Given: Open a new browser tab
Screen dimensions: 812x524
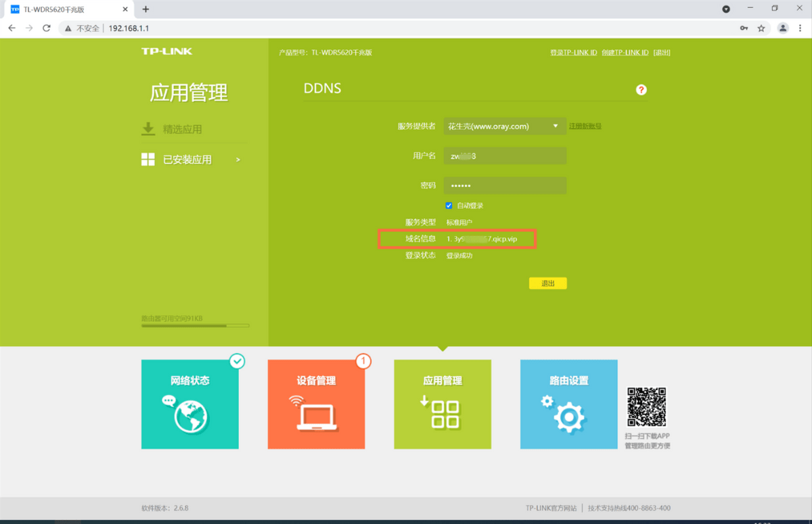Looking at the screenshot, I should point(145,9).
